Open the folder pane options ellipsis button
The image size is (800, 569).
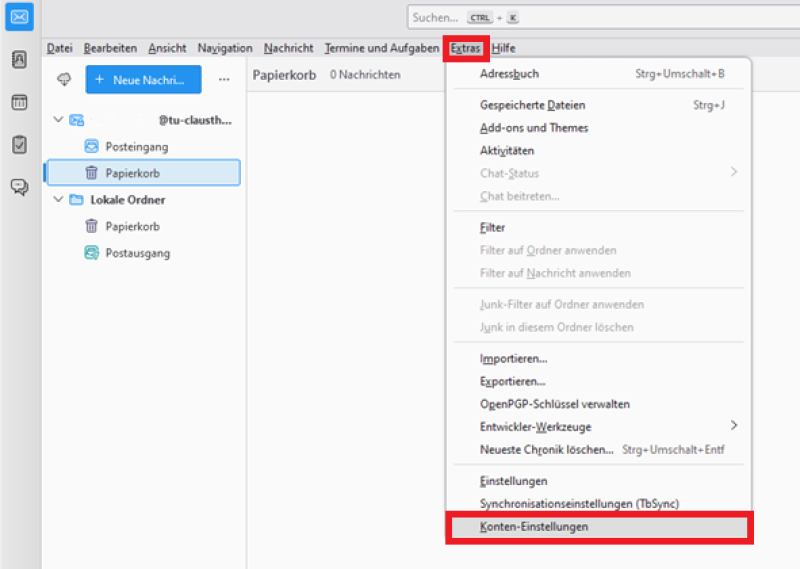click(224, 80)
